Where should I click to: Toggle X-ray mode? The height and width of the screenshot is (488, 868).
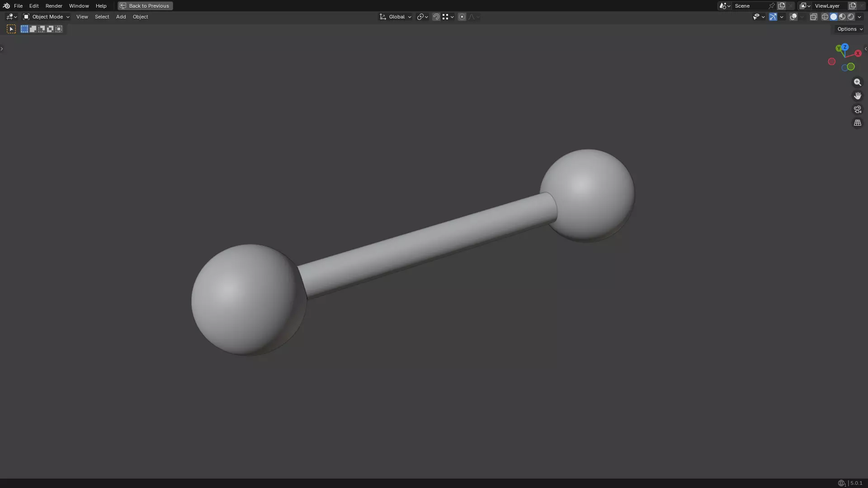pyautogui.click(x=813, y=17)
